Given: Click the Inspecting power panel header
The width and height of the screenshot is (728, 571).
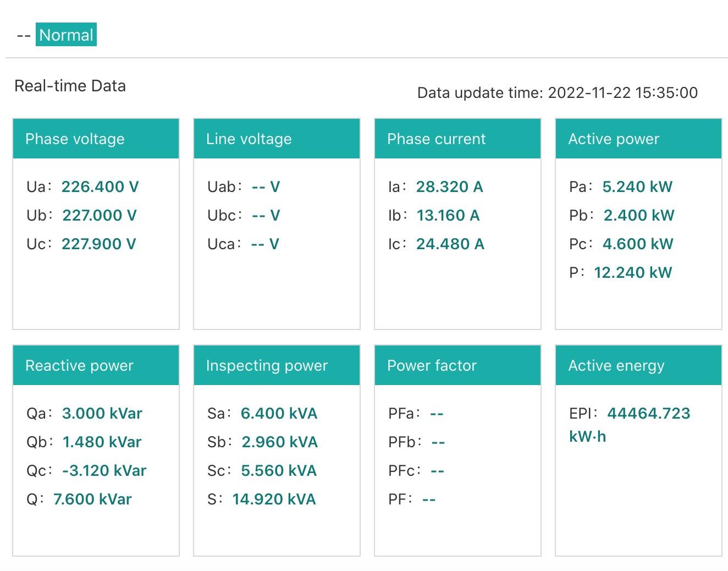Looking at the screenshot, I should (x=277, y=365).
